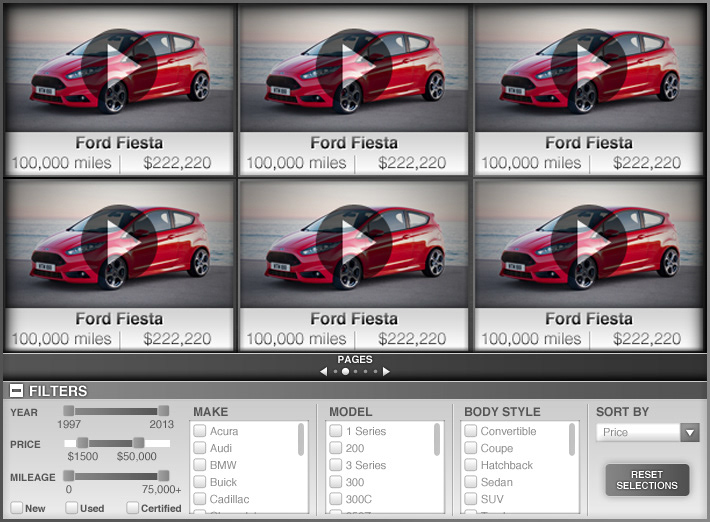This screenshot has height=522, width=710.
Task: Select the 1 Series model checkbox
Action: [336, 431]
